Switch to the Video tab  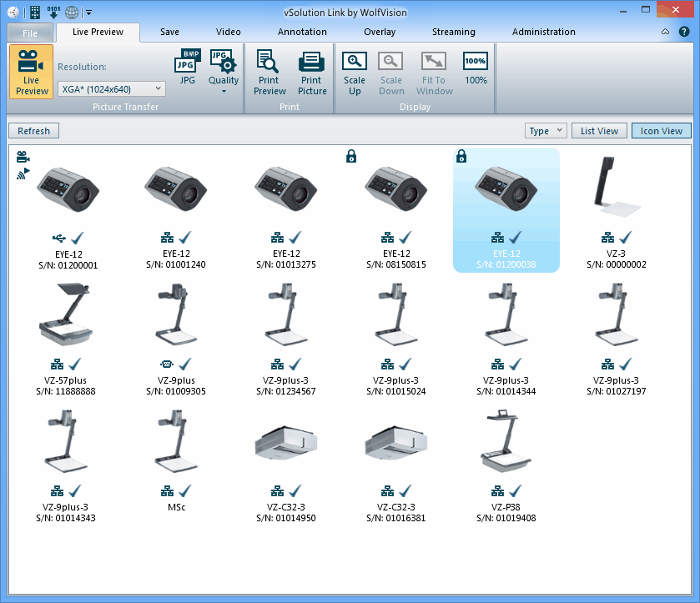(228, 33)
